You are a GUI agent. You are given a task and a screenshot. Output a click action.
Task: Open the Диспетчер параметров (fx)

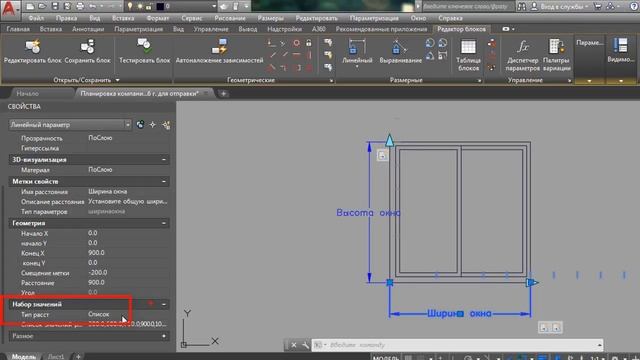click(x=522, y=55)
